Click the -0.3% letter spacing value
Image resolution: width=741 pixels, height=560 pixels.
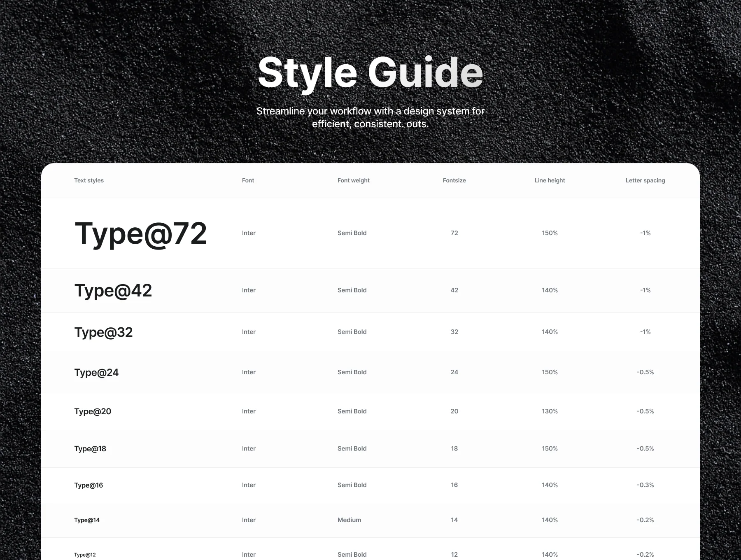(x=645, y=485)
